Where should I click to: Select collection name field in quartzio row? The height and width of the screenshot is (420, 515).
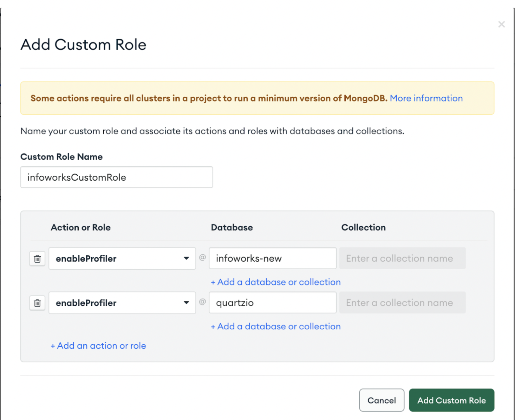pyautogui.click(x=402, y=303)
